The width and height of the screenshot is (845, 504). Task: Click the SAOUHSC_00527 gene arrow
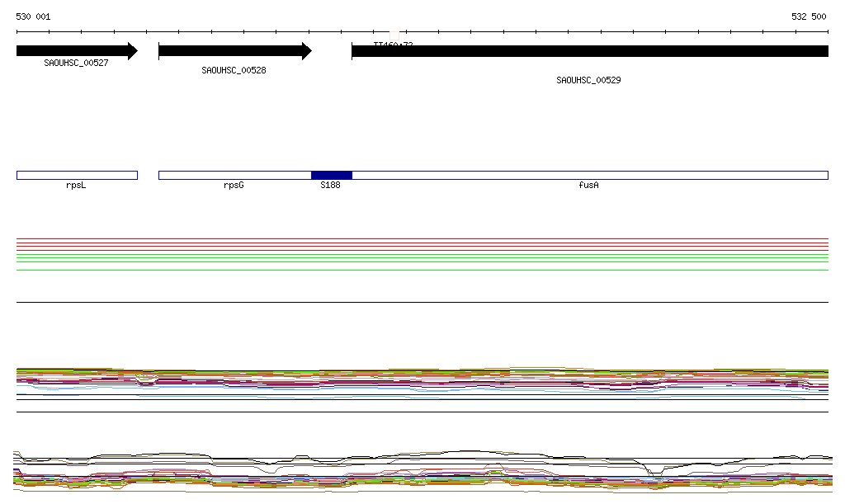[76, 51]
